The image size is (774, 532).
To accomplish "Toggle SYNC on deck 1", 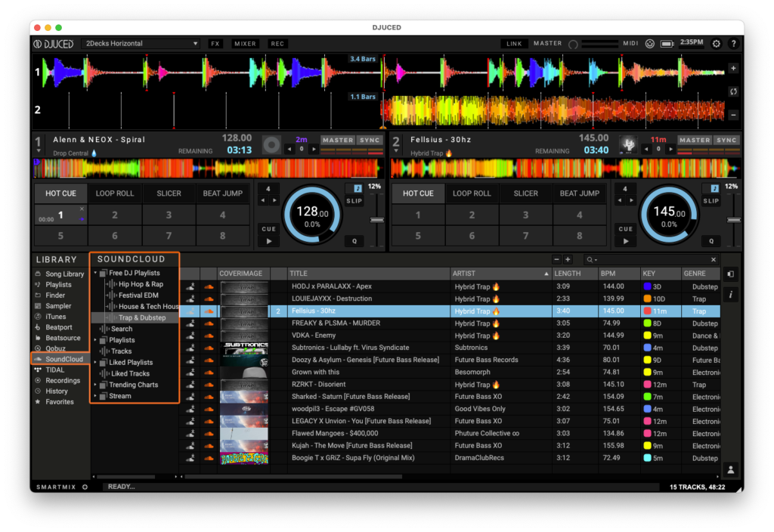I will pos(370,140).
